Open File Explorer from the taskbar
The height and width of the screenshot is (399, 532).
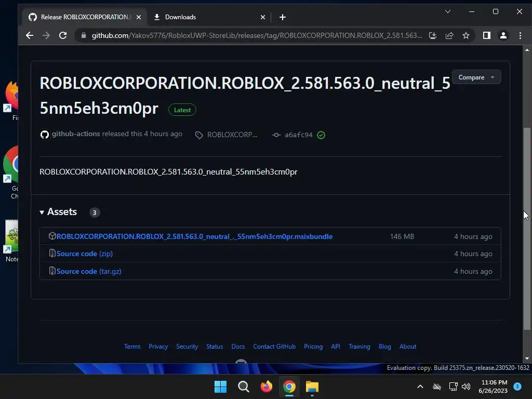tap(312, 387)
